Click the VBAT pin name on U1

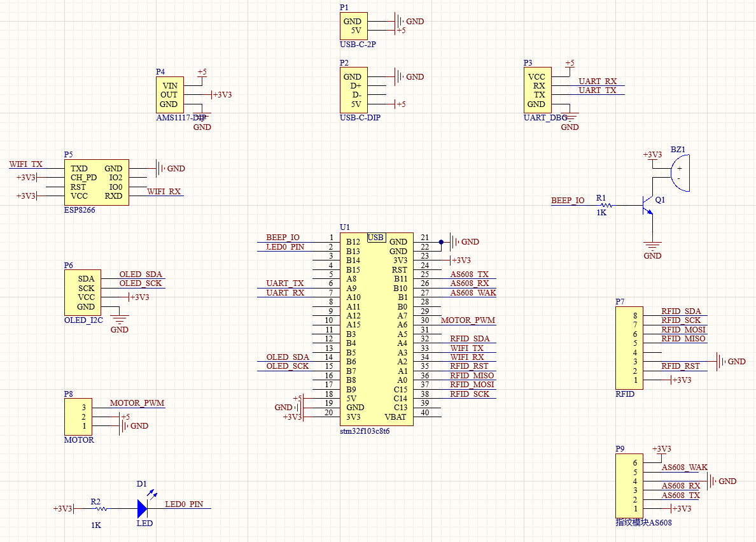(395, 417)
